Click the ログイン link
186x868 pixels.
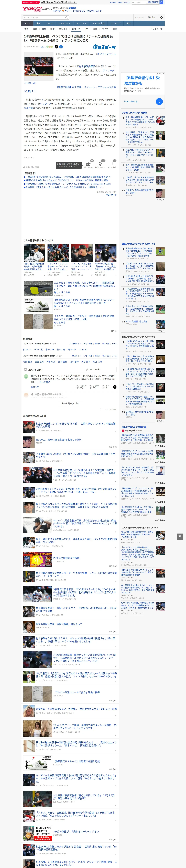(57, 11)
